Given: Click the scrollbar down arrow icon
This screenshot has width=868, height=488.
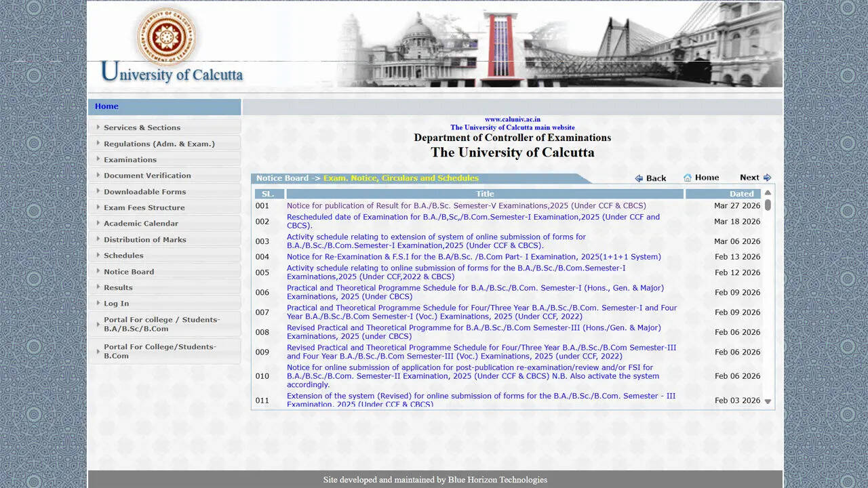Looking at the screenshot, I should pyautogui.click(x=767, y=401).
